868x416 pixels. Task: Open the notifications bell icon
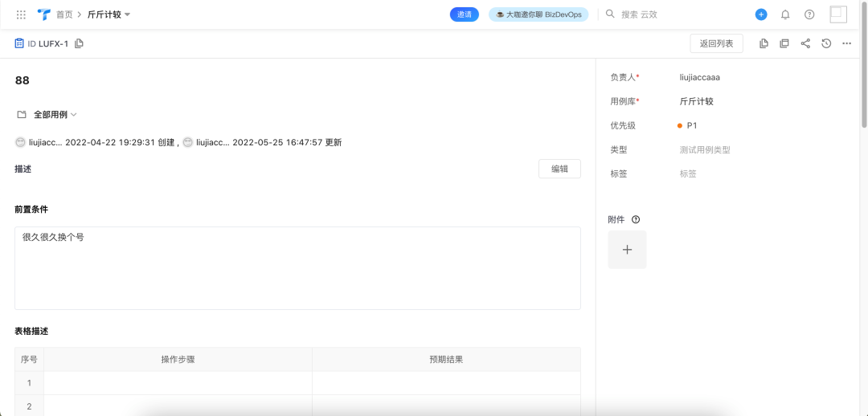click(x=785, y=15)
